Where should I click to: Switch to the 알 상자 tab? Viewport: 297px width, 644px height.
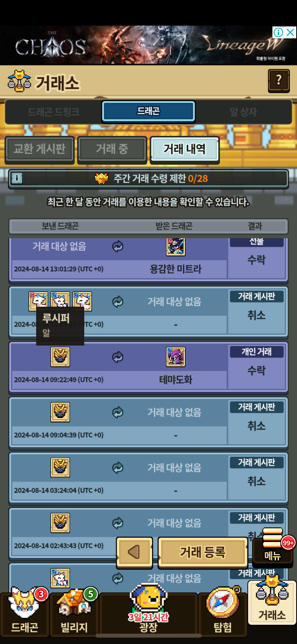point(243,112)
